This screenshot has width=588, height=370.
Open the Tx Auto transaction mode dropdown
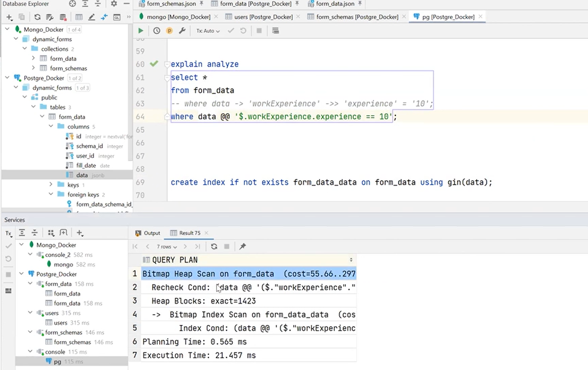coord(207,30)
